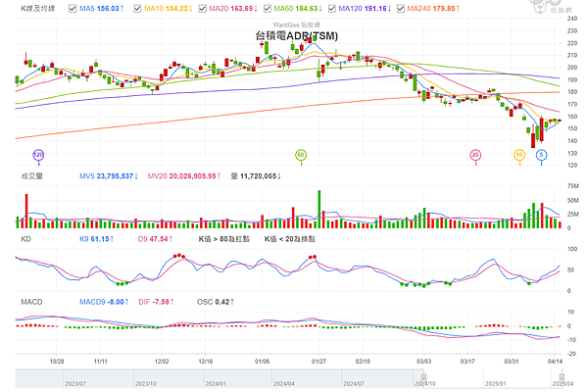The height and width of the screenshot is (392, 588).
Task: Toggle the MA240 checkbox
Action: pos(401,9)
